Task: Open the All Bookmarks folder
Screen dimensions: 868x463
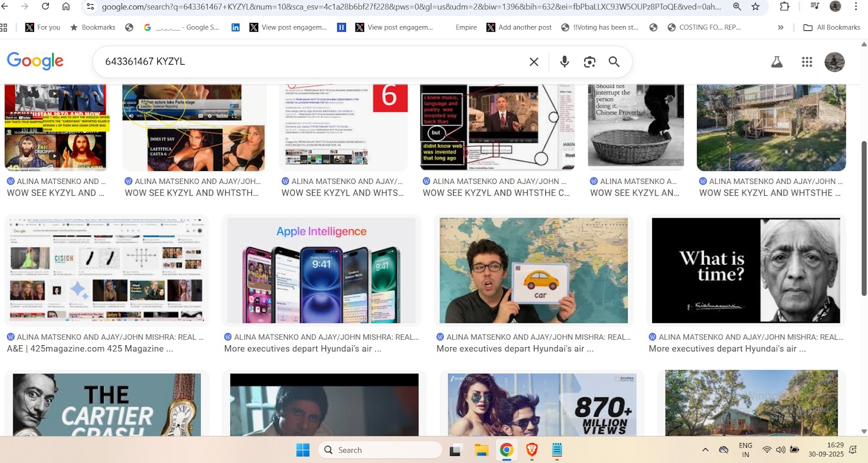Action: (832, 27)
